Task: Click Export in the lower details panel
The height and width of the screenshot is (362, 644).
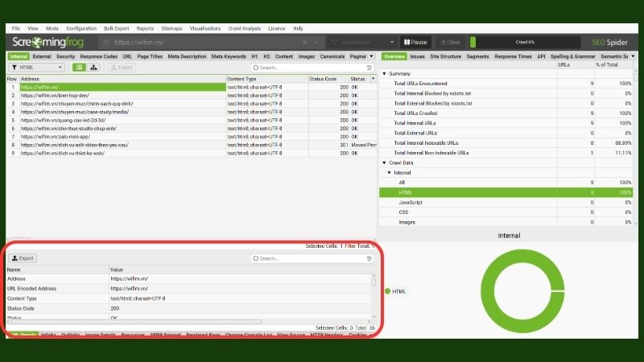Action: 23,258
